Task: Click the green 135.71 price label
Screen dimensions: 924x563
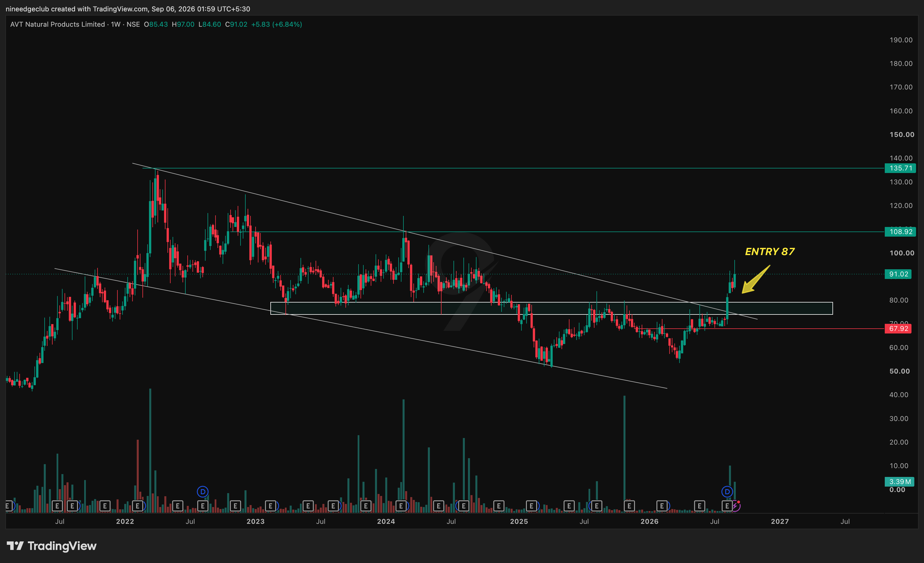Action: coord(900,168)
